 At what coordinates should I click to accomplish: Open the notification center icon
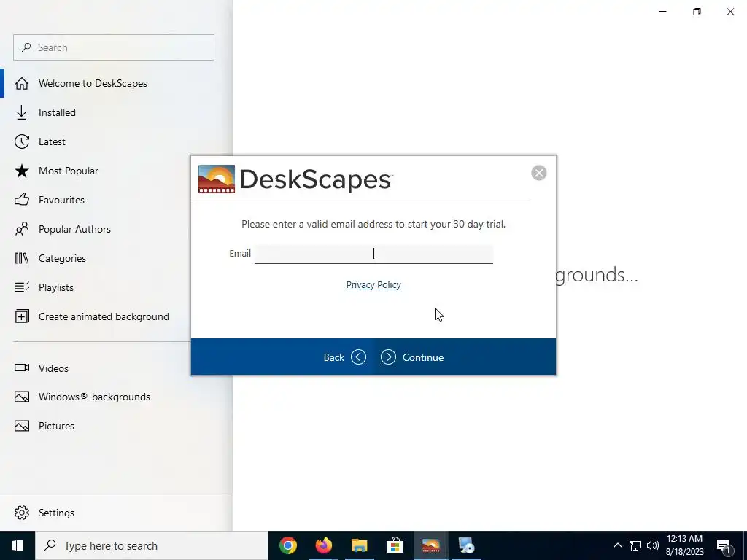(724, 546)
